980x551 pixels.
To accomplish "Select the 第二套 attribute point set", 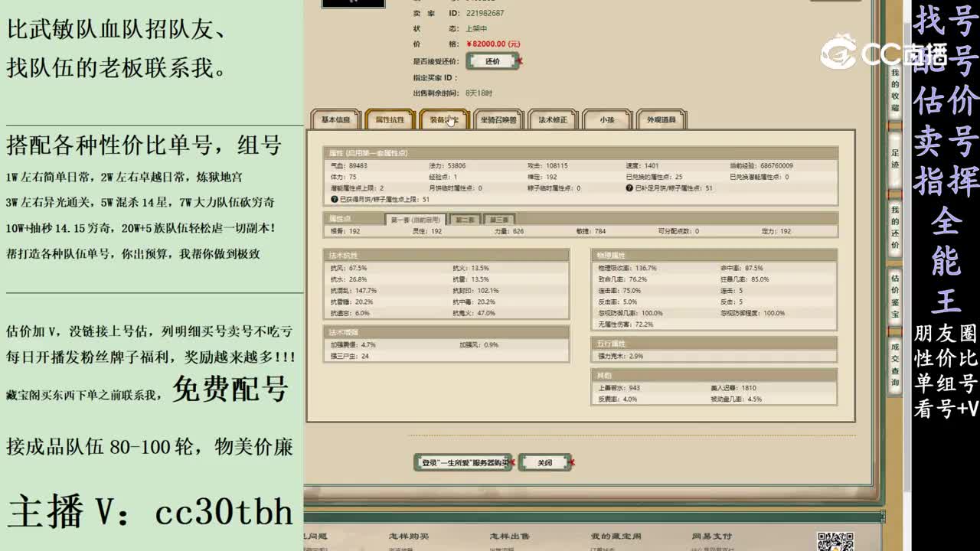I will [465, 220].
